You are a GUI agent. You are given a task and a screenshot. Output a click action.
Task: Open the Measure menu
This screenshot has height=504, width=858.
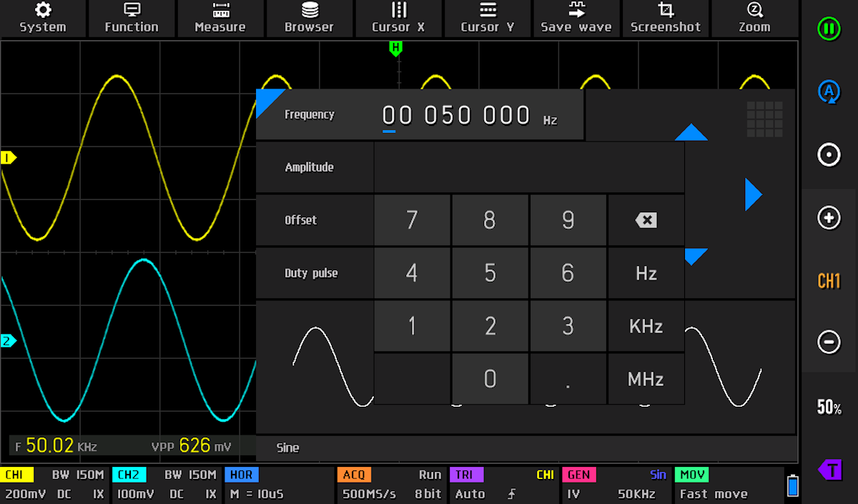220,18
